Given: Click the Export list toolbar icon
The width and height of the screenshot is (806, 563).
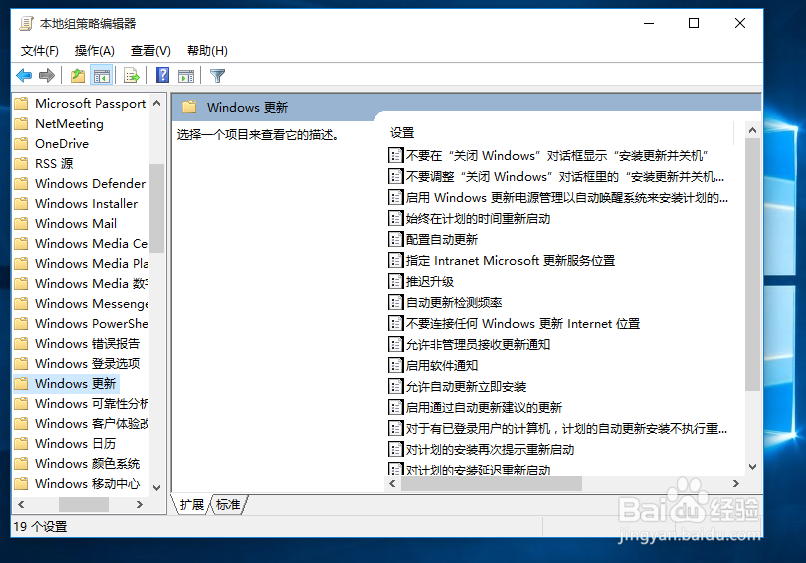Looking at the screenshot, I should [x=132, y=76].
